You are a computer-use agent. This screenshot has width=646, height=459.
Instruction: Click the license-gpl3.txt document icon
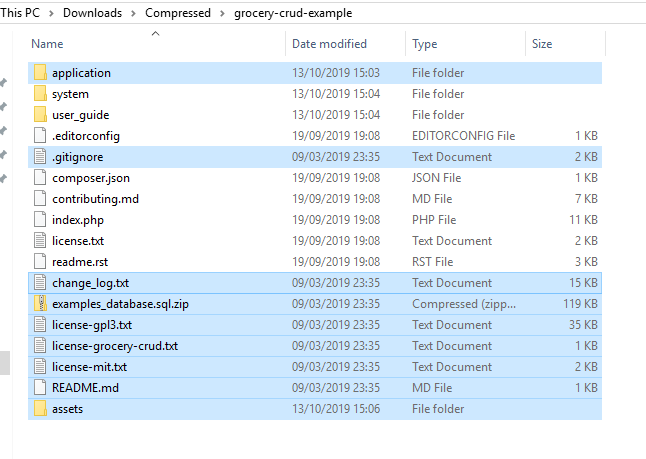[40, 325]
